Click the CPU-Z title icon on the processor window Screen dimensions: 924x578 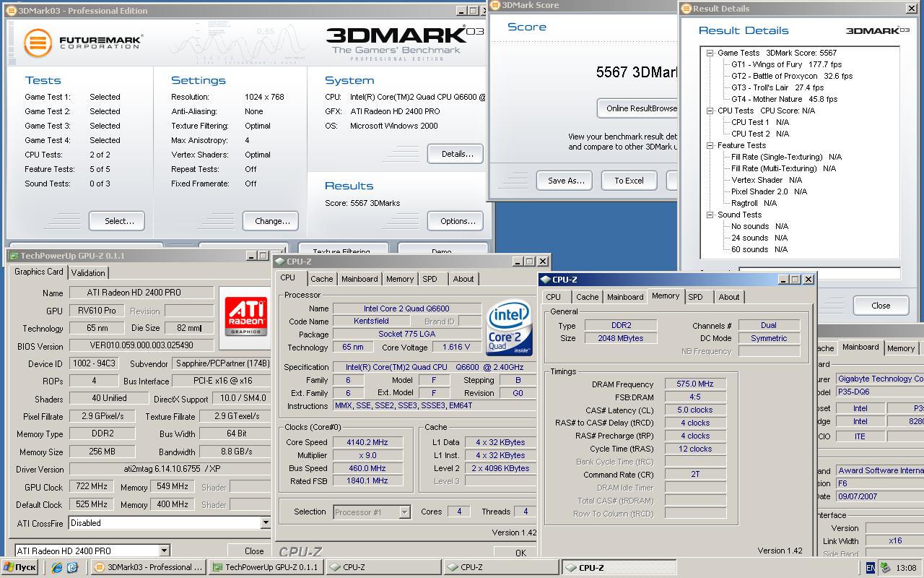tap(280, 262)
